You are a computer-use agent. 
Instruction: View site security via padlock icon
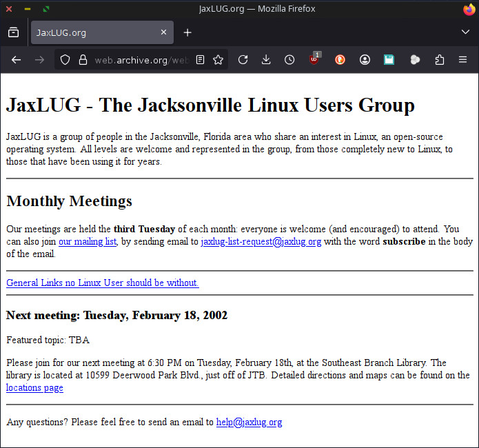coord(83,60)
